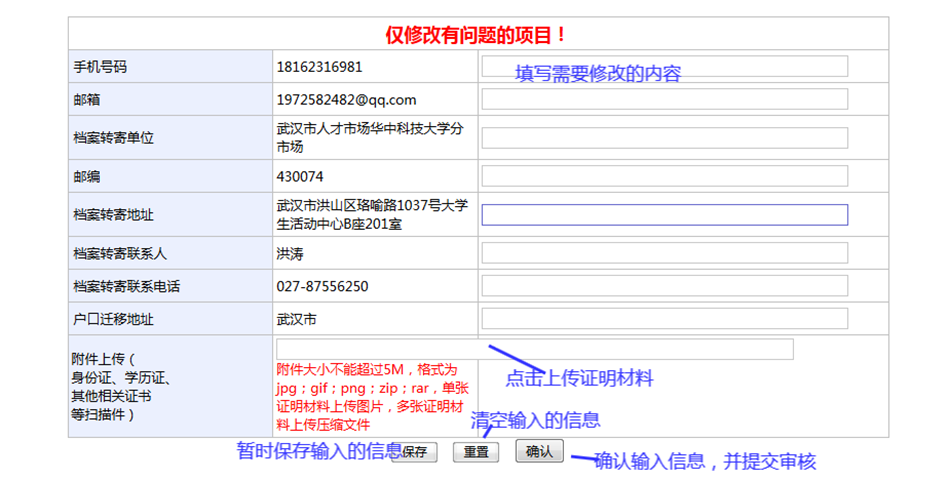This screenshot has height=481, width=949.
Task: Click the existing email 1972582482@qq.com
Action: click(x=346, y=100)
